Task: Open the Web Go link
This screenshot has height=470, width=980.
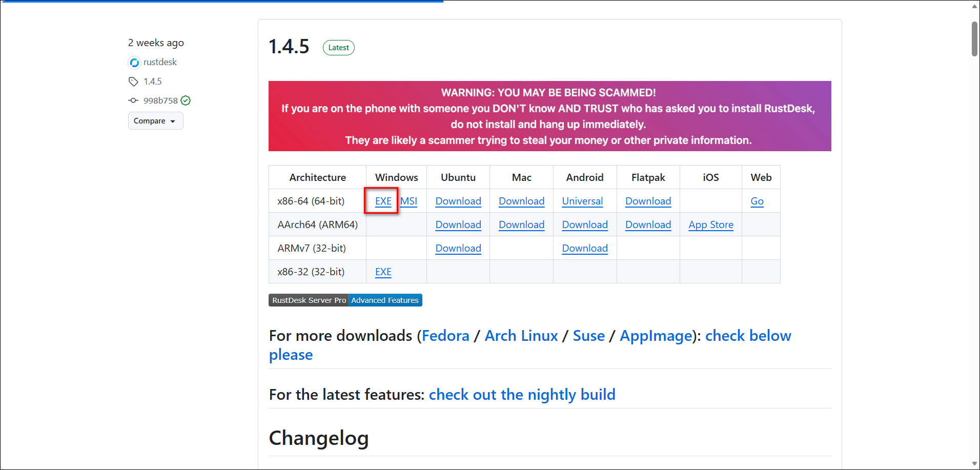Action: tap(757, 201)
